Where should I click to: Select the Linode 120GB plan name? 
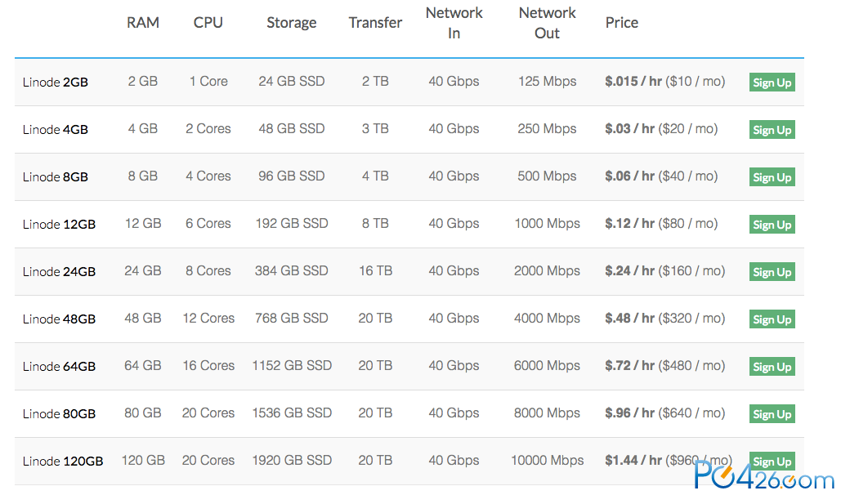(63, 462)
